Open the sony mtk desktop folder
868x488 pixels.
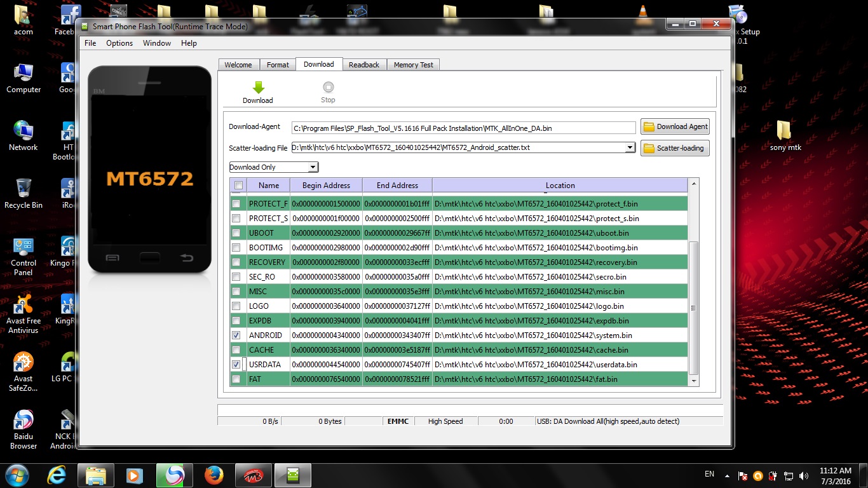click(785, 136)
